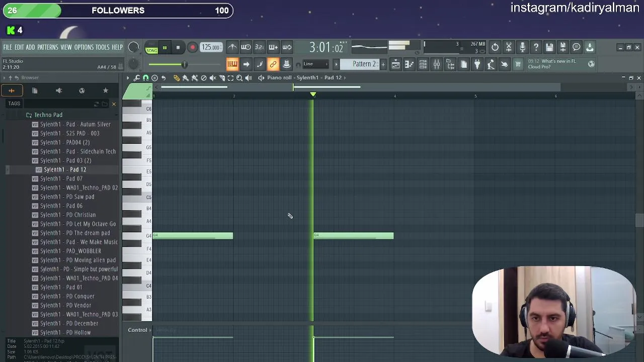
Task: Open the shopping cart icon
Action: (x=518, y=64)
